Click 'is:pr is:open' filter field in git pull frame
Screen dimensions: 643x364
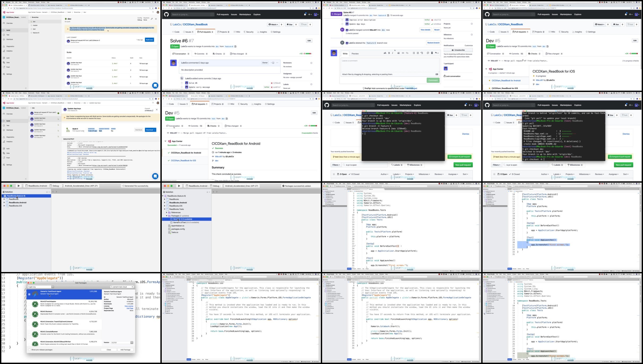(525, 165)
